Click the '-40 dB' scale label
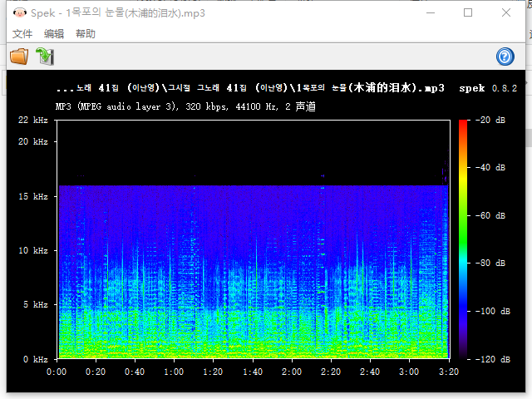532x399 pixels. click(490, 167)
